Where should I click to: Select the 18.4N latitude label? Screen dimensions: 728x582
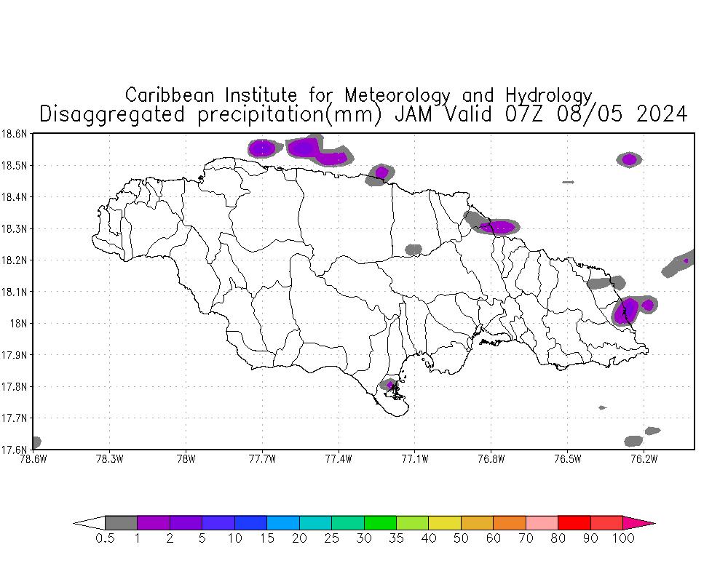coord(14,197)
